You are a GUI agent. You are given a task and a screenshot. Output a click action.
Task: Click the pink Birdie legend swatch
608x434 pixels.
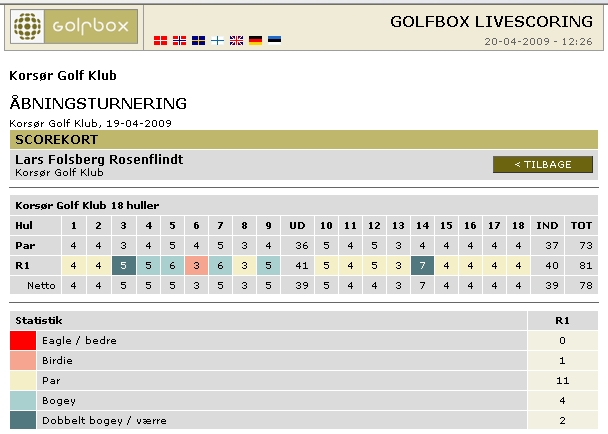(23, 361)
